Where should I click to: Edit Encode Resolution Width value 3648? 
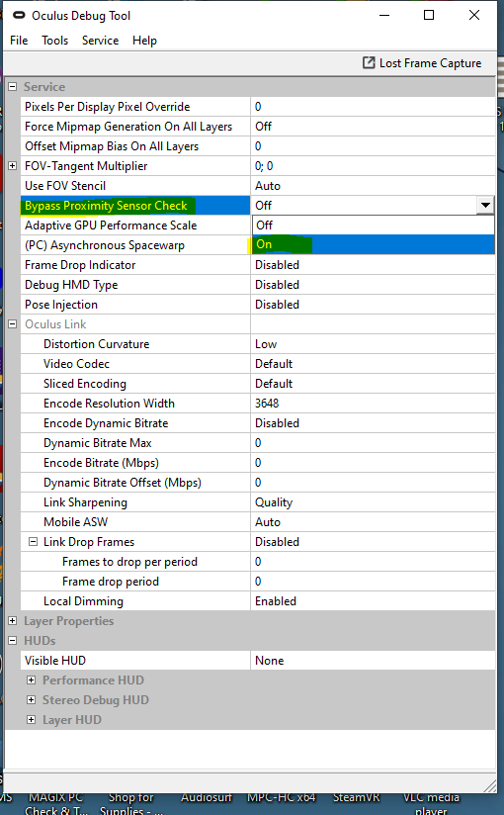373,403
